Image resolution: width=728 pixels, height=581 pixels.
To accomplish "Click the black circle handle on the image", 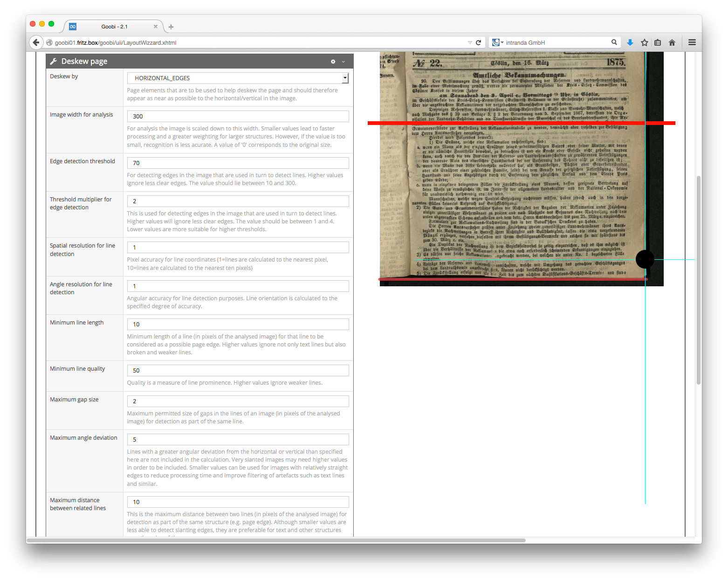I will (x=645, y=259).
